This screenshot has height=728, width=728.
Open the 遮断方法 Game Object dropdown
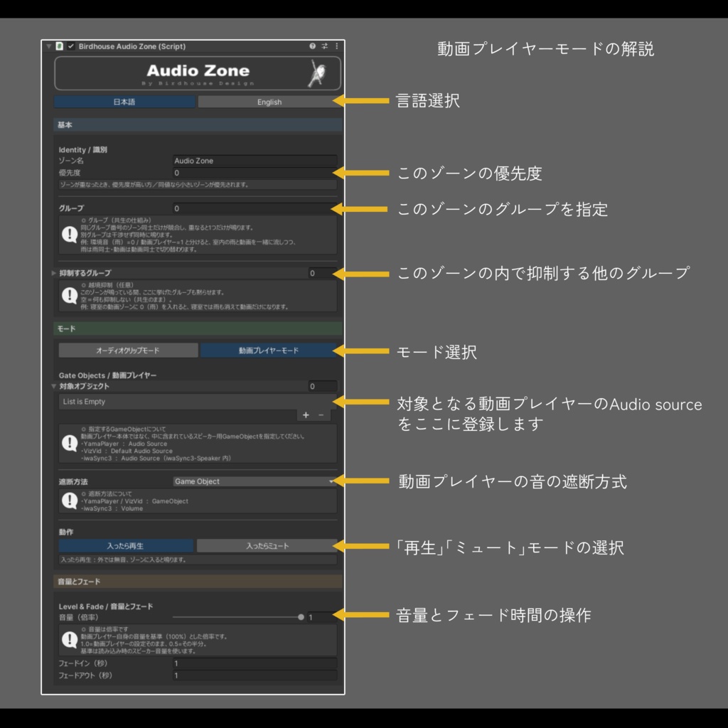255,481
